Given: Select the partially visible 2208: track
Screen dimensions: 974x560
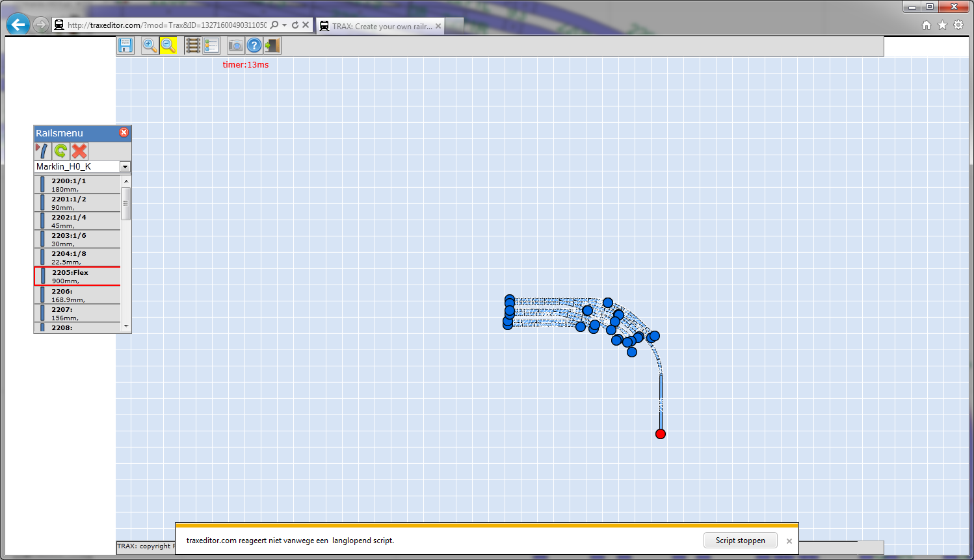Looking at the screenshot, I should (x=77, y=327).
